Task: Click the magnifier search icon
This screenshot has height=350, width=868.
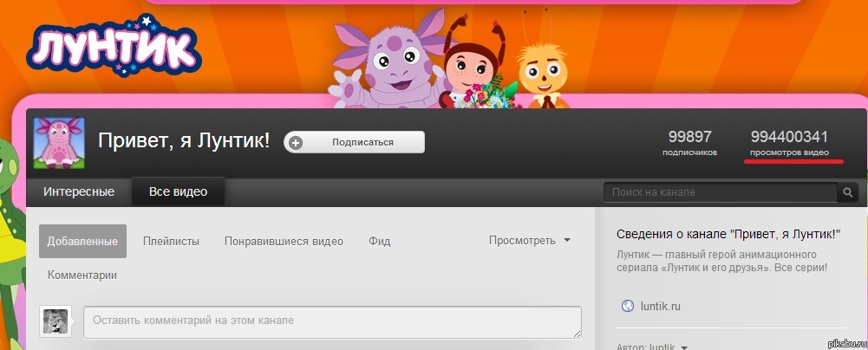Action: pyautogui.click(x=847, y=192)
